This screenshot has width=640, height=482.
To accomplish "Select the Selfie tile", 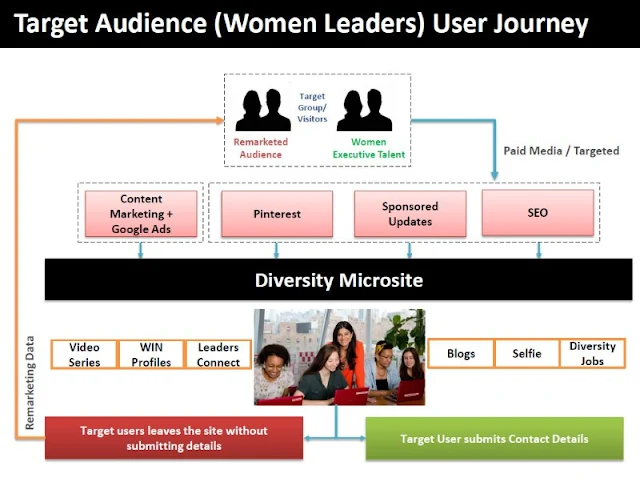I will click(527, 353).
